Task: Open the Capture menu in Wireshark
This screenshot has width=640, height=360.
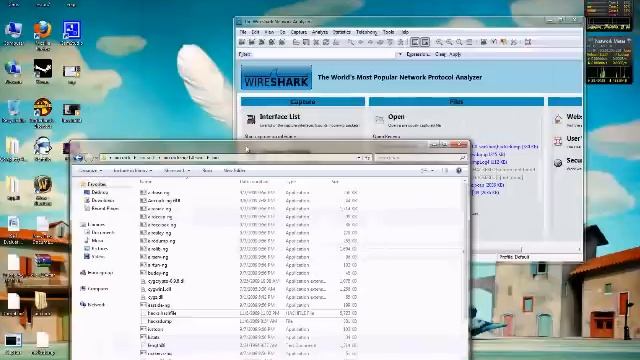Action: click(x=298, y=32)
